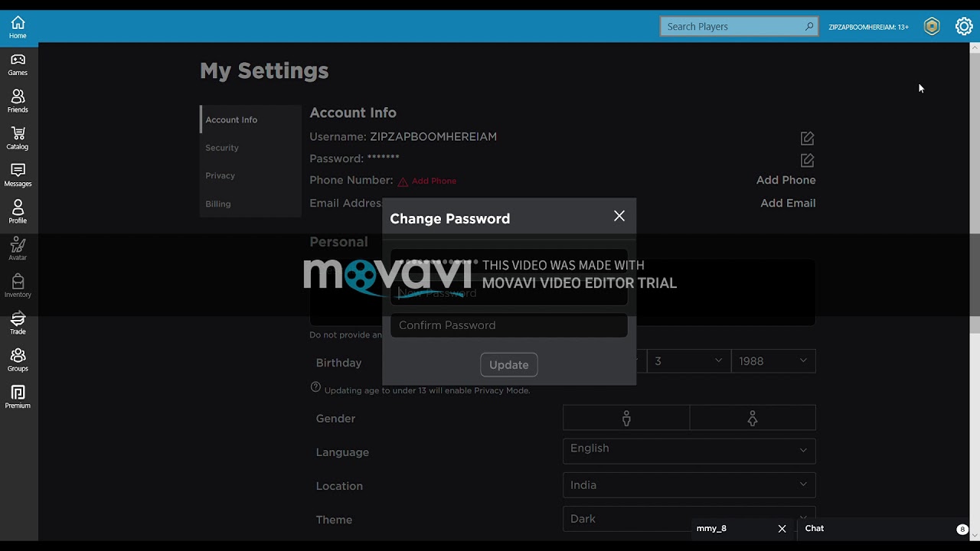Open the Home sidebar icon
The image size is (980, 551).
tap(18, 28)
